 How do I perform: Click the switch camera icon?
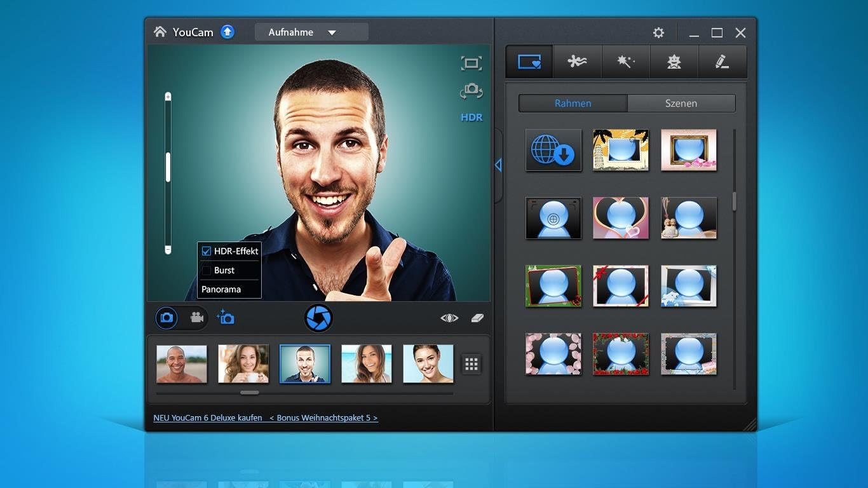pyautogui.click(x=471, y=91)
